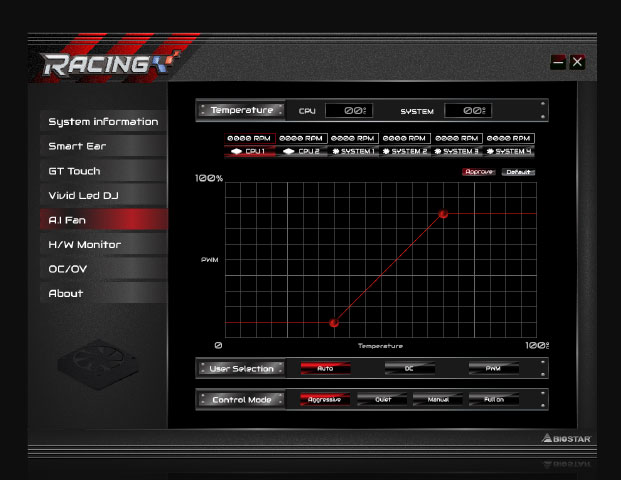621x480 pixels.
Task: Click the Temperature section label
Action: tap(242, 110)
